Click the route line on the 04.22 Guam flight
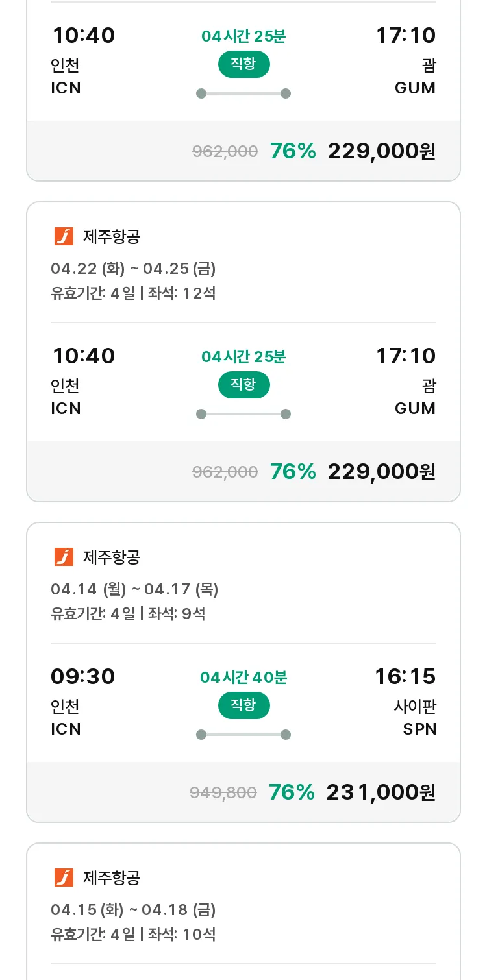The height and width of the screenshot is (980, 487). [x=243, y=414]
